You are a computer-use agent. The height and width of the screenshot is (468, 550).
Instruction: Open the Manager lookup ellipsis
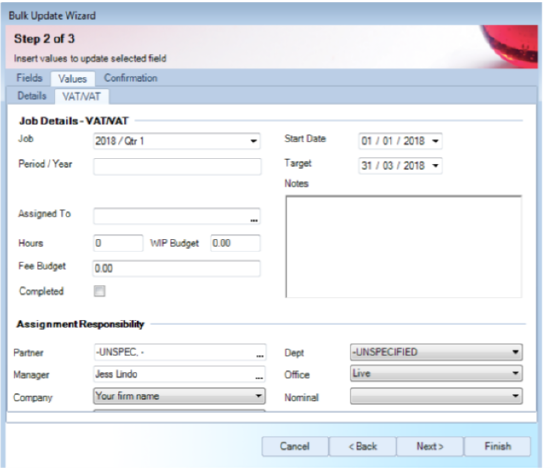tap(259, 377)
